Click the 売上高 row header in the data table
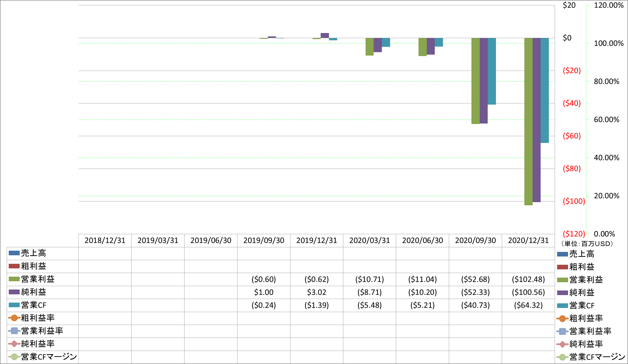Viewport: 628px width, 364px height. coord(43,253)
